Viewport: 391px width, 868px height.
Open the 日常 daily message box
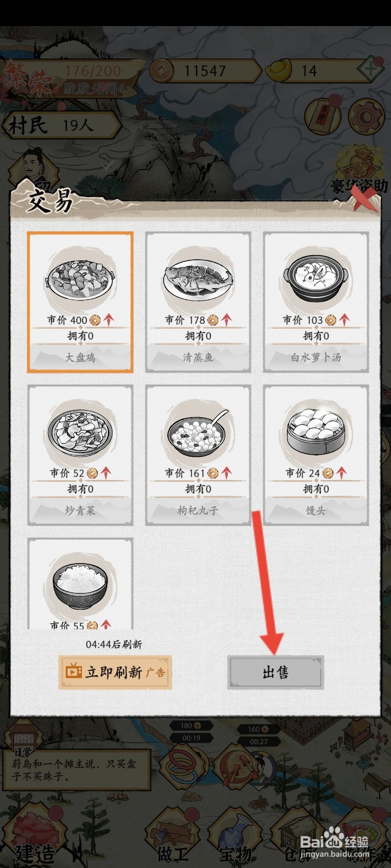(76, 766)
